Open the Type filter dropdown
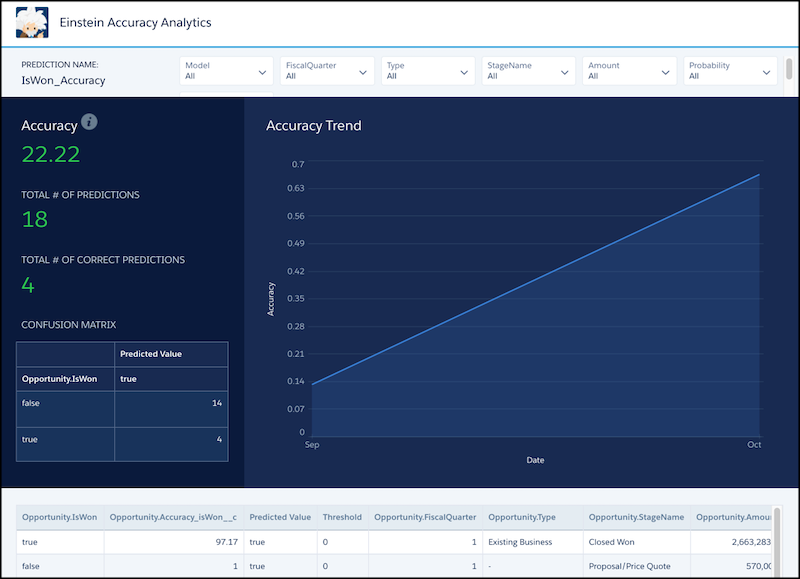Image resolution: width=800 pixels, height=579 pixels. click(x=428, y=71)
